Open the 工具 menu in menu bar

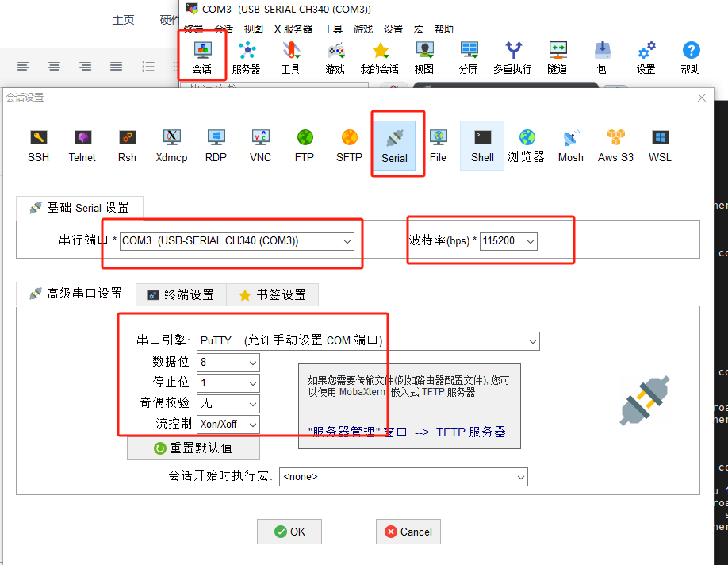333,29
